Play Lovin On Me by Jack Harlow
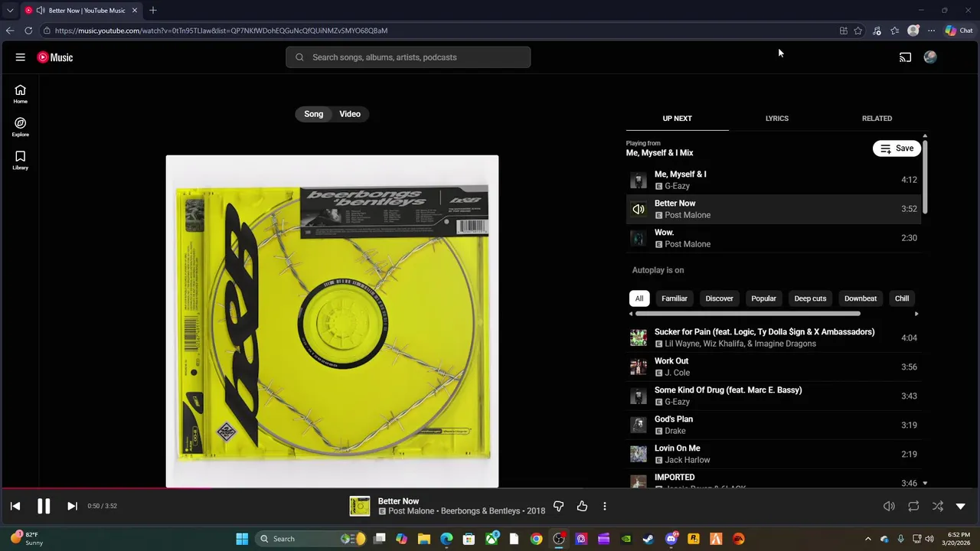The width and height of the screenshot is (980, 551). 773,454
